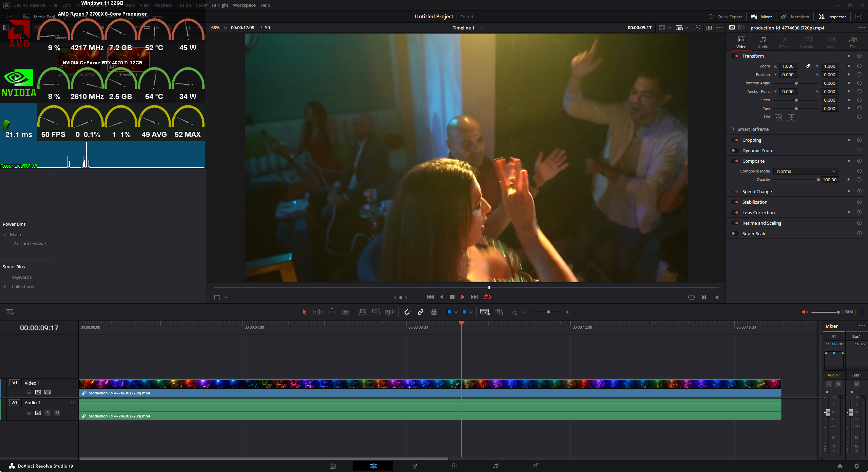
Task: Click the Loop playback icon
Action: click(x=487, y=297)
